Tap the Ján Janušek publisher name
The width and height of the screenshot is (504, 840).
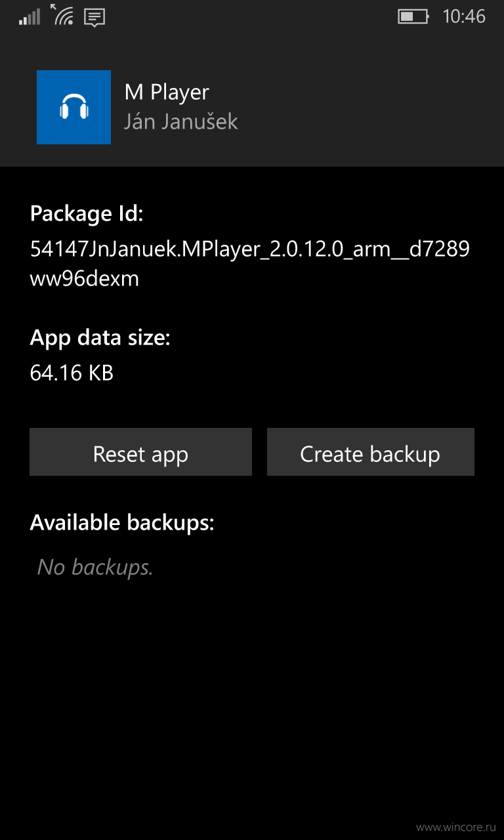[181, 121]
